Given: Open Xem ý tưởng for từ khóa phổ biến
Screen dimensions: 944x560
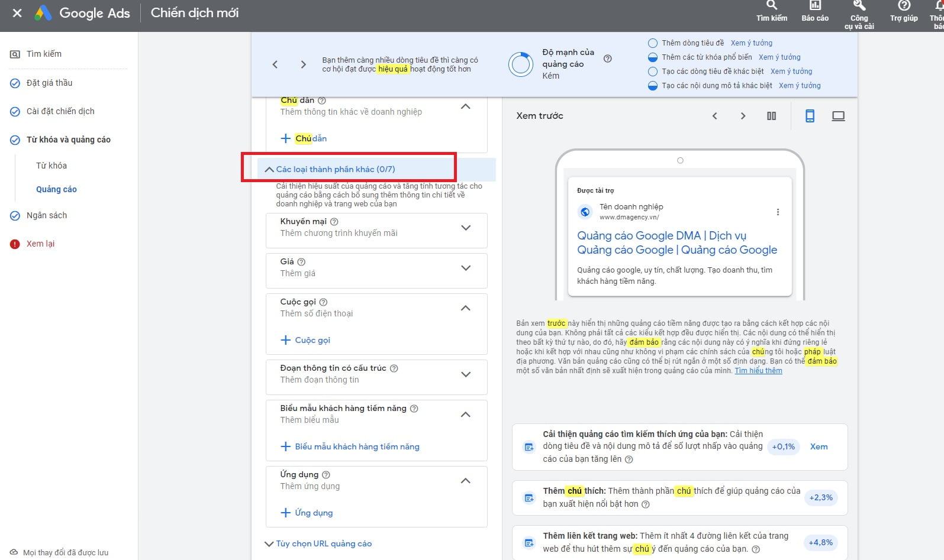Looking at the screenshot, I should point(779,57).
